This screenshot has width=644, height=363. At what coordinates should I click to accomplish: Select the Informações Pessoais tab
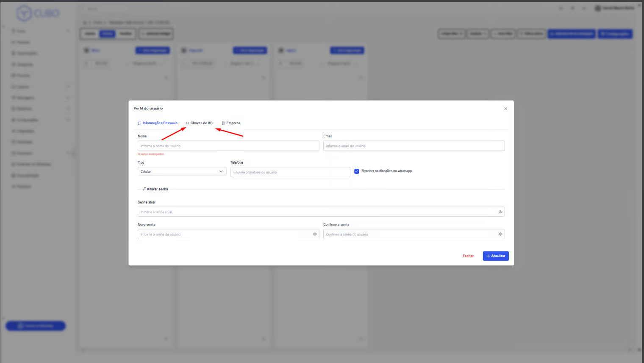tap(158, 123)
